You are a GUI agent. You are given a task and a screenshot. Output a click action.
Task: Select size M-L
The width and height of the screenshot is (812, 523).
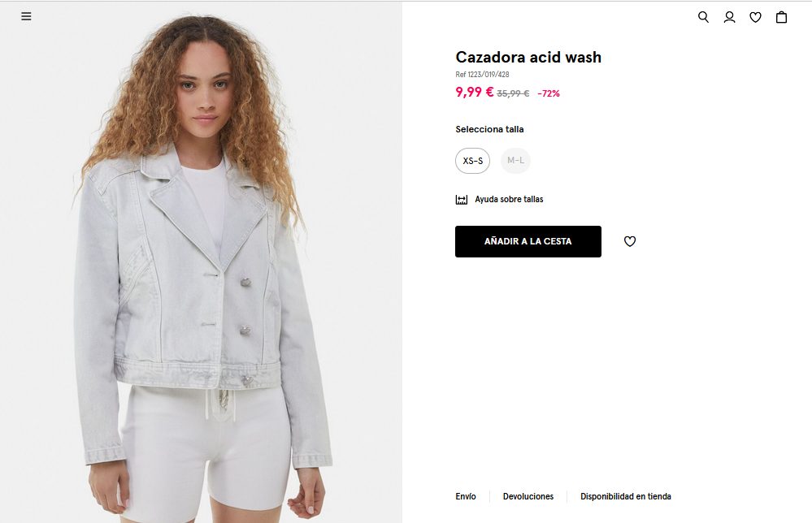click(x=516, y=160)
